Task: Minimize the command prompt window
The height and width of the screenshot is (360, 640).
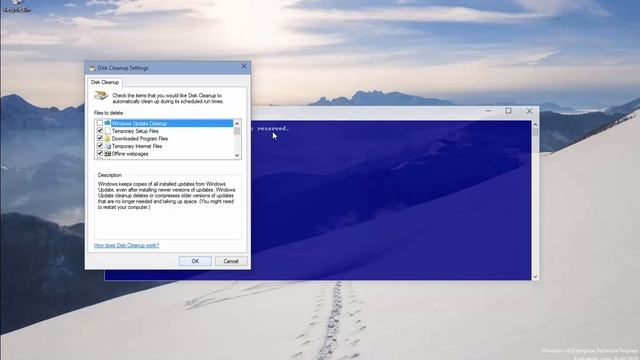Action: click(488, 111)
